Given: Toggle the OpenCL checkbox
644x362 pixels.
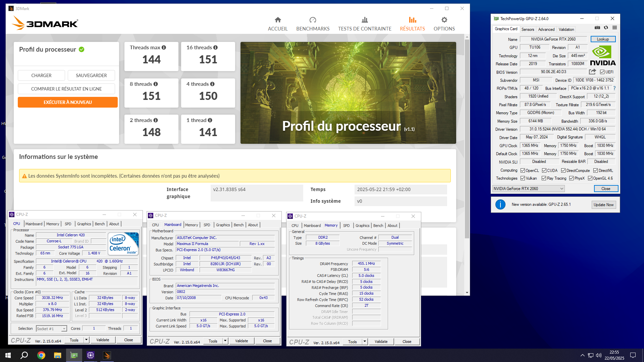Looking at the screenshot, I should click(523, 171).
